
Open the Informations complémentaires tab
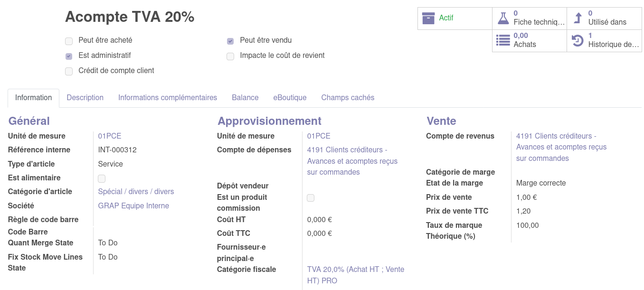click(168, 98)
